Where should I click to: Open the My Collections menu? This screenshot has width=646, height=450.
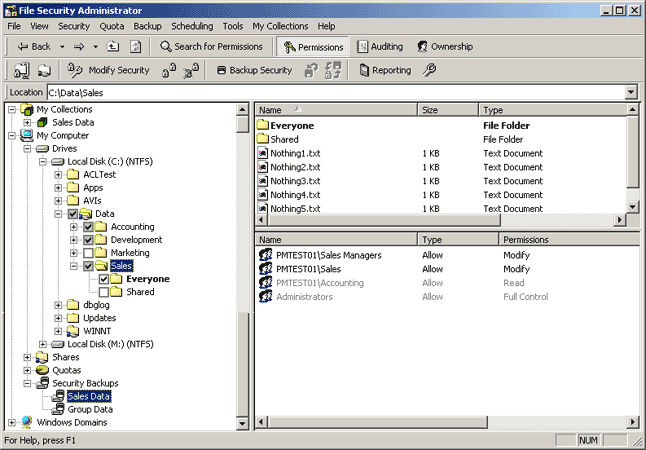(x=280, y=26)
